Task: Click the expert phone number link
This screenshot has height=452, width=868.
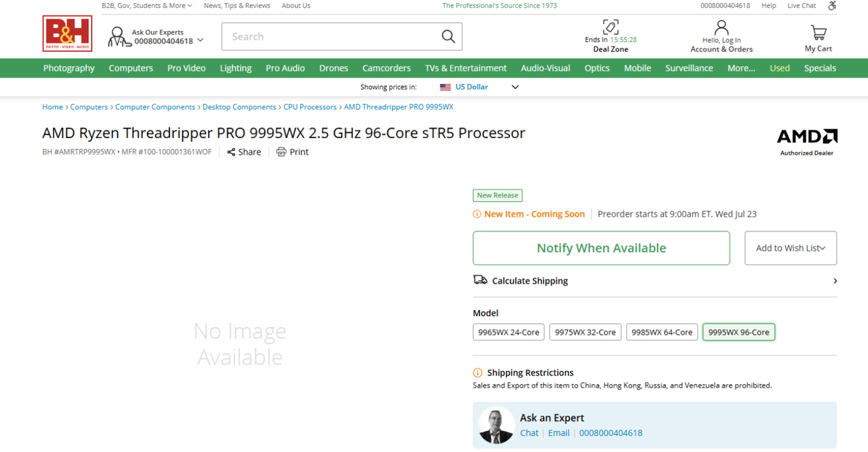Action: pos(610,432)
